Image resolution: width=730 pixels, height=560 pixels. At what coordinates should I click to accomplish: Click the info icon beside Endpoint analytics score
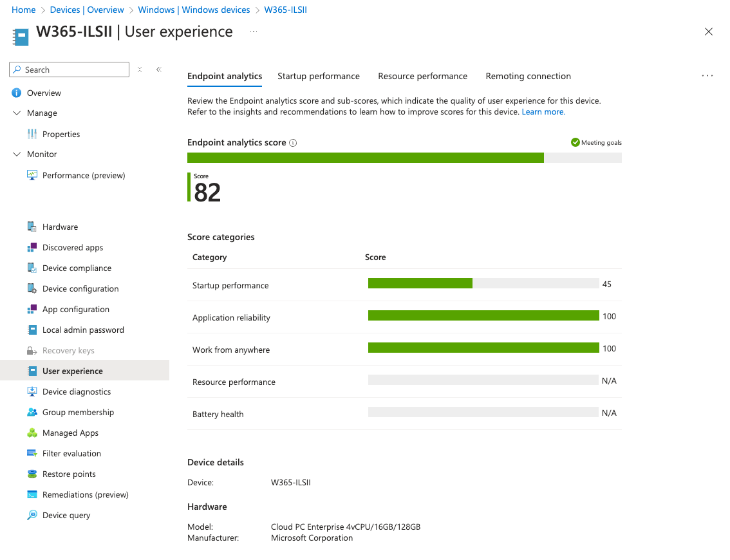[293, 143]
